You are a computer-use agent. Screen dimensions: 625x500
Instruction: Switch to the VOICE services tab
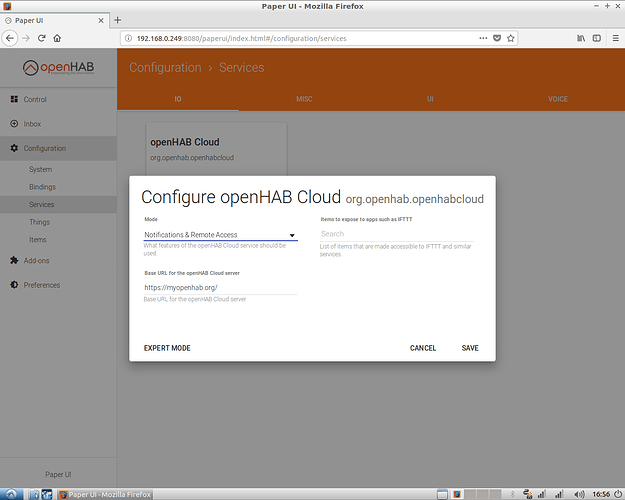(557, 99)
